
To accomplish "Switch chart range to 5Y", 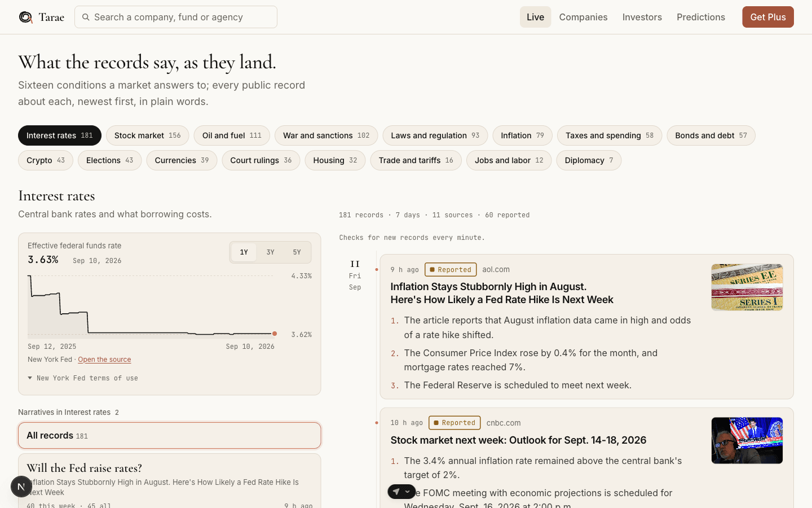I will (x=297, y=252).
